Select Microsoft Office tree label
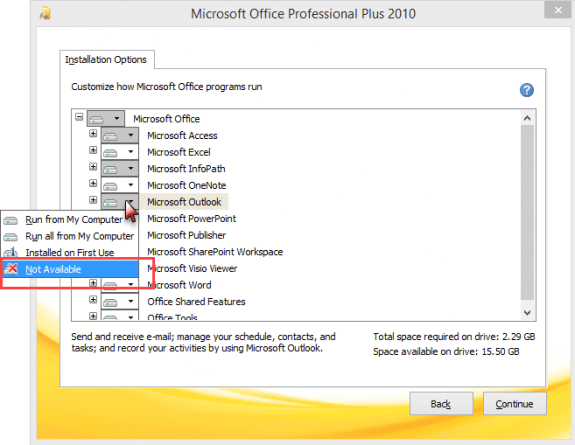Screen dimensions: 575x445 [x=166, y=119]
